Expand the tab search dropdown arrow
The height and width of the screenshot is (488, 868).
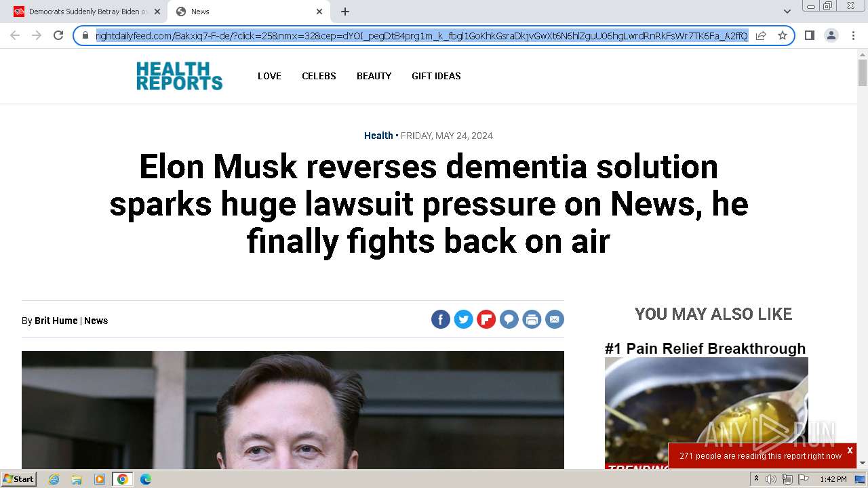tap(787, 12)
